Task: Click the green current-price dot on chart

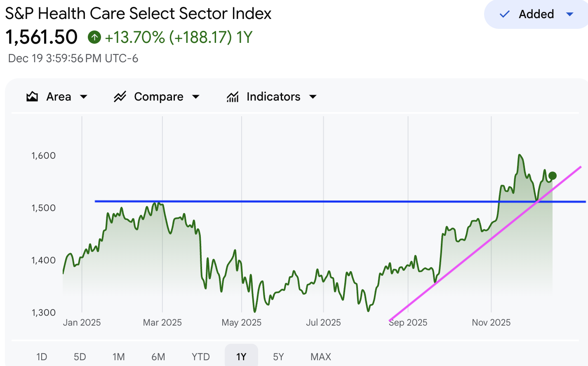Action: [x=553, y=176]
